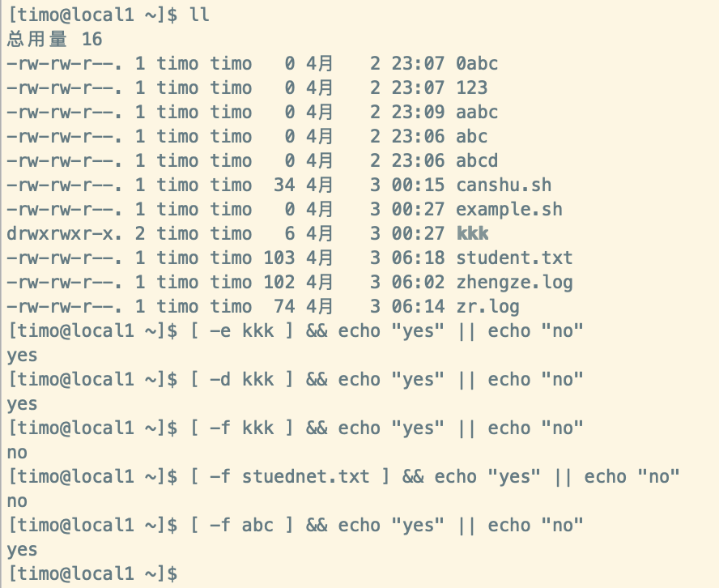Click the ll command text
The height and width of the screenshot is (588, 719).
tap(199, 15)
